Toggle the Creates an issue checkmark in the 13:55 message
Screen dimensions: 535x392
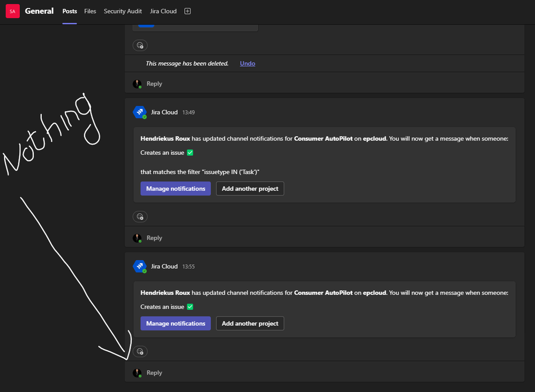point(190,307)
